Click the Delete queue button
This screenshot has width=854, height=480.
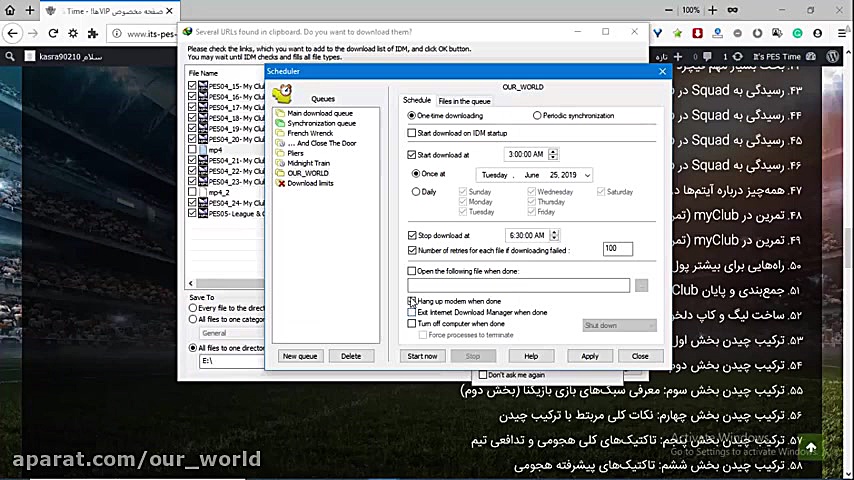tap(351, 356)
